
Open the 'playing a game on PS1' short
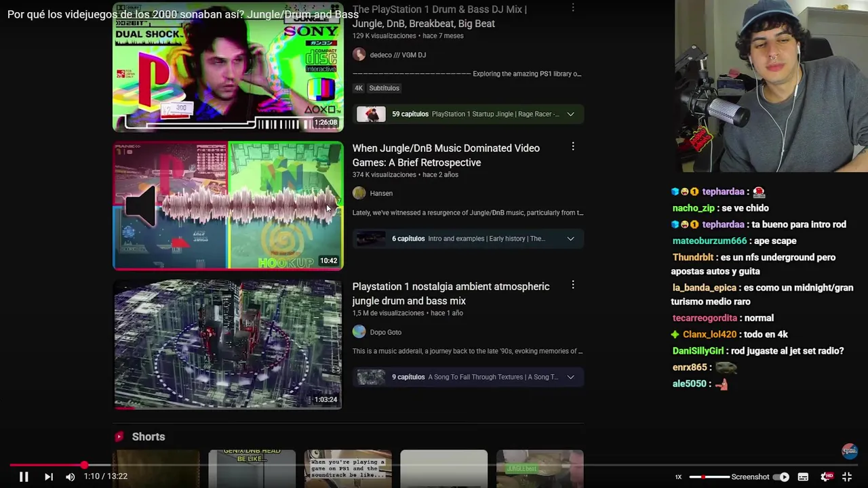pyautogui.click(x=348, y=469)
